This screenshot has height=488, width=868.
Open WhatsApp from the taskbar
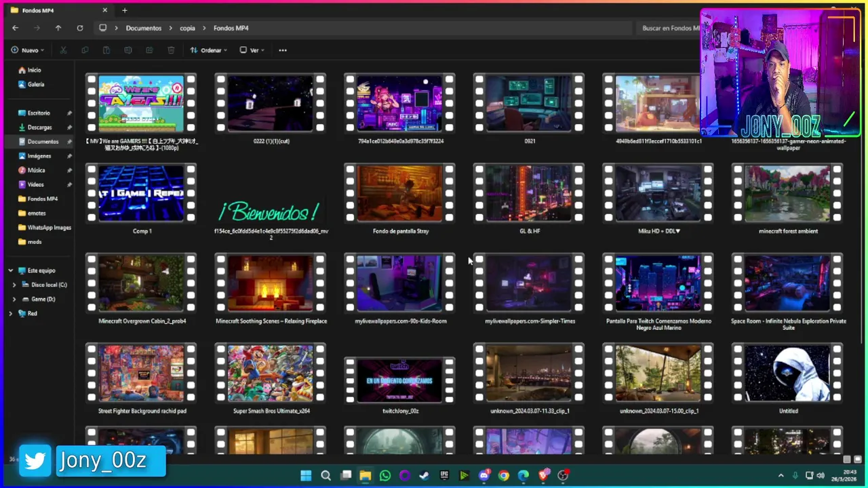[385, 476]
